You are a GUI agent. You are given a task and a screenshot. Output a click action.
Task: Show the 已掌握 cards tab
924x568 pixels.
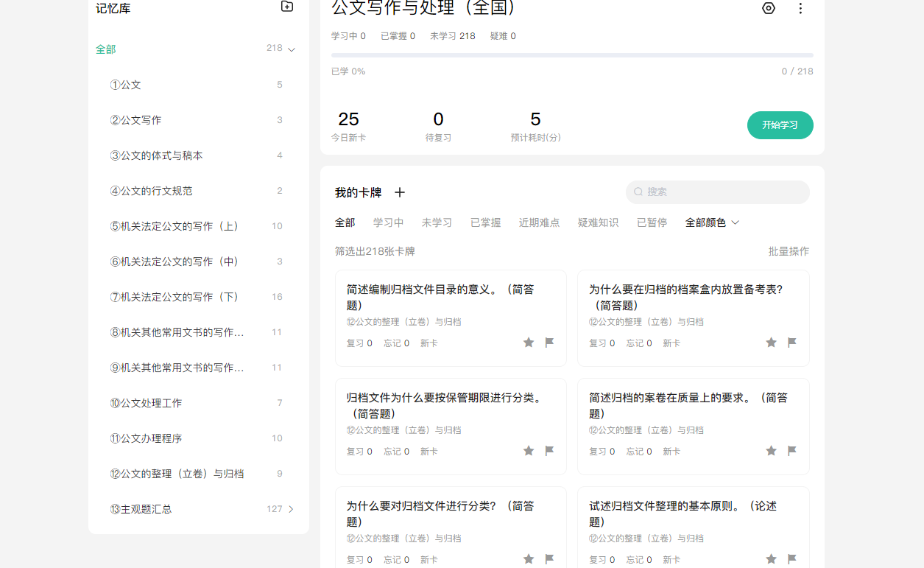[486, 222]
